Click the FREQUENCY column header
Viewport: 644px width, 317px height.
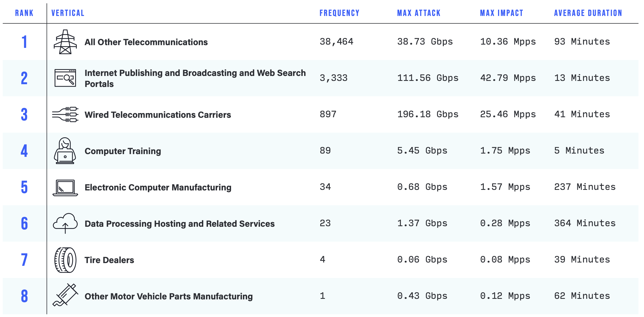(339, 13)
